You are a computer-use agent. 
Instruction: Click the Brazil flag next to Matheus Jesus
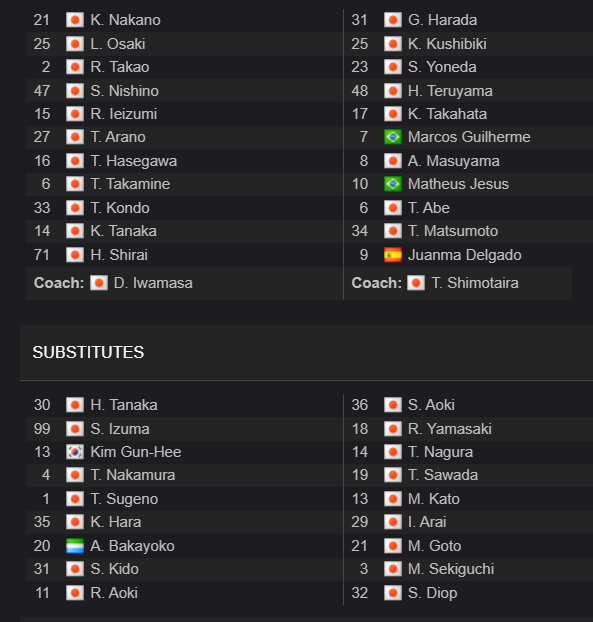[393, 184]
